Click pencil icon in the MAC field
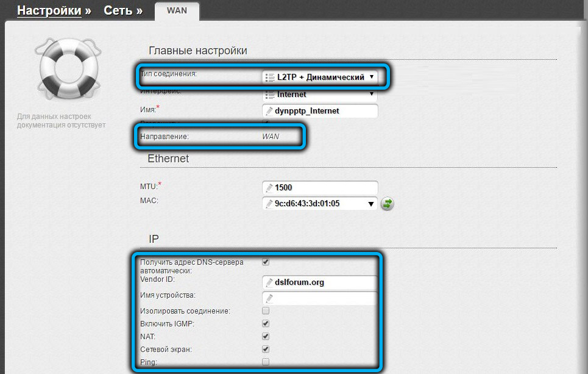Image resolution: width=588 pixels, height=374 pixels. coord(269,204)
